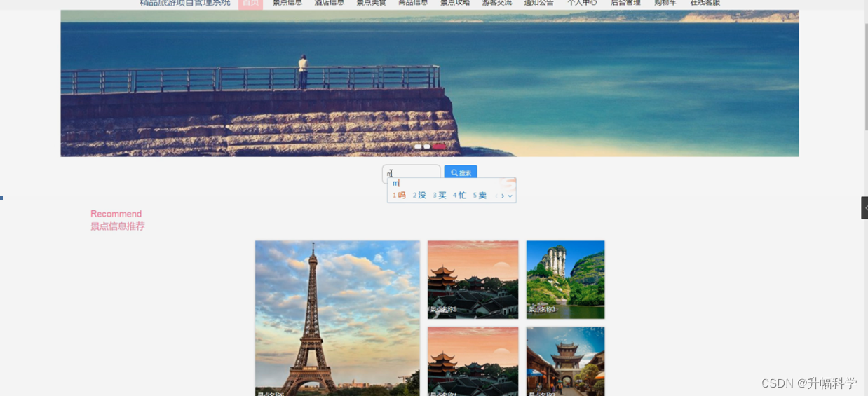Viewport: 868px width, 396px height.
Task: Open lower pagoda sunset attraction thumbnail
Action: tap(473, 361)
